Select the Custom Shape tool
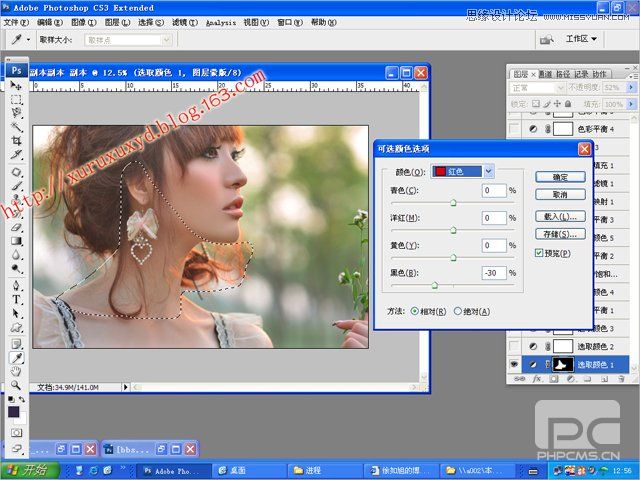 point(16,327)
